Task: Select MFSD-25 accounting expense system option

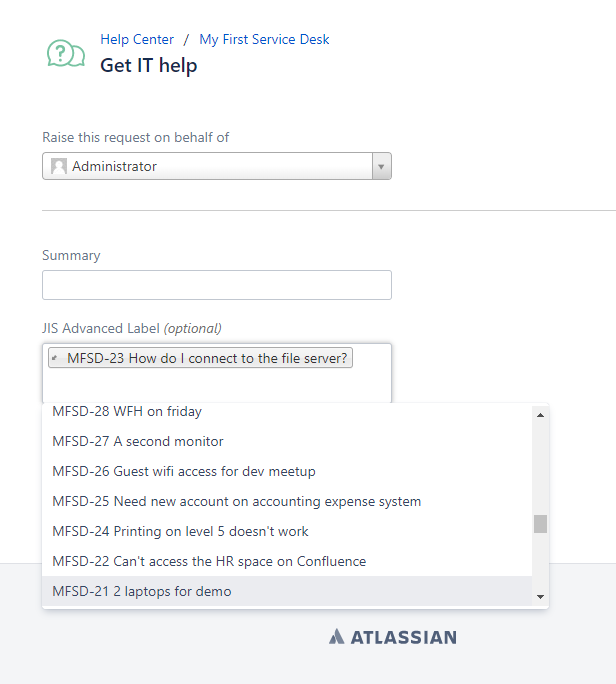Action: 237,501
